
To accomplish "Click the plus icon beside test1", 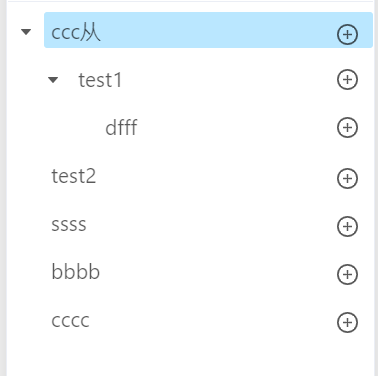I will point(347,80).
